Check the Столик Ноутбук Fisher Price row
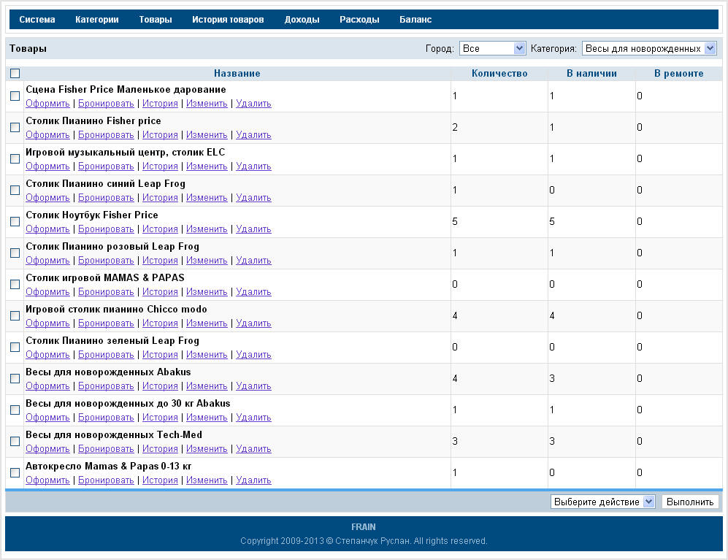728x560 pixels. (x=15, y=221)
